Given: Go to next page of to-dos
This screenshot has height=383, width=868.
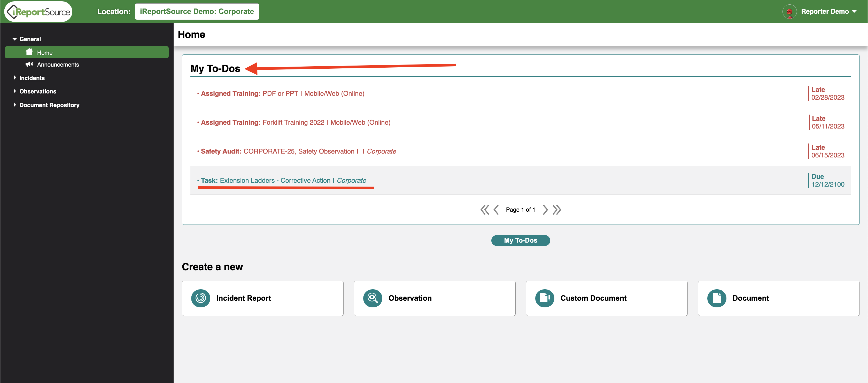Looking at the screenshot, I should pyautogui.click(x=545, y=210).
